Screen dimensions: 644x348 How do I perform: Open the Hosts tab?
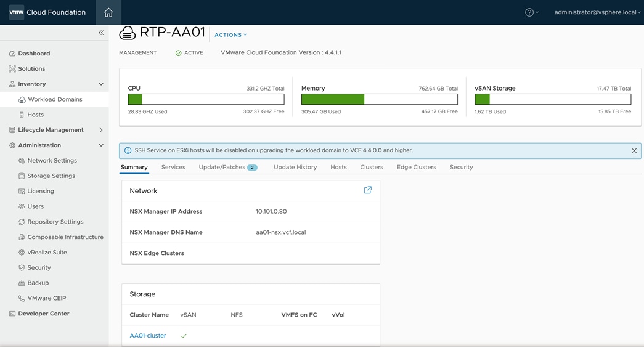[338, 167]
